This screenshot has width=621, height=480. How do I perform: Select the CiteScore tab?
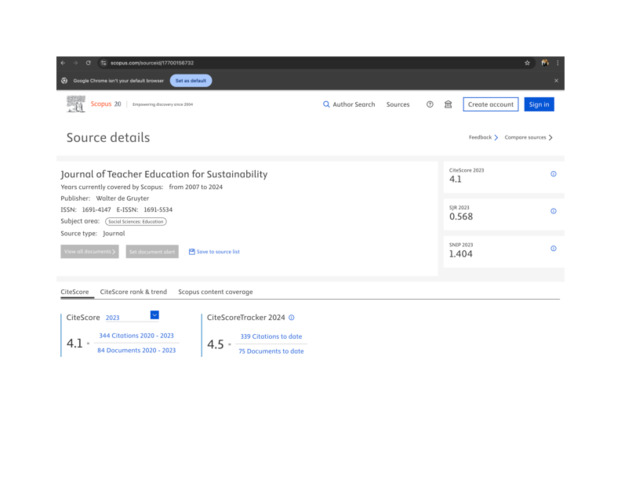coord(74,292)
